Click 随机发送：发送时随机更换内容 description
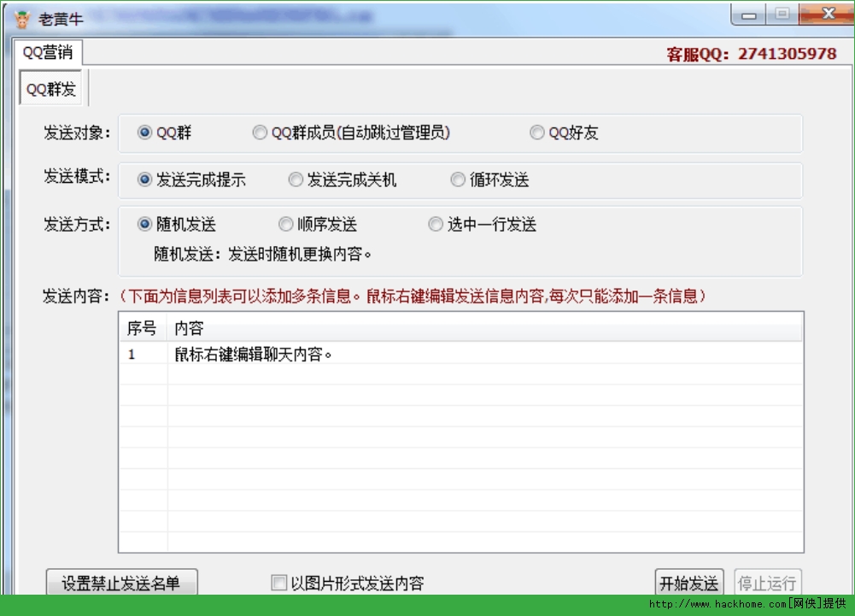 click(262, 254)
